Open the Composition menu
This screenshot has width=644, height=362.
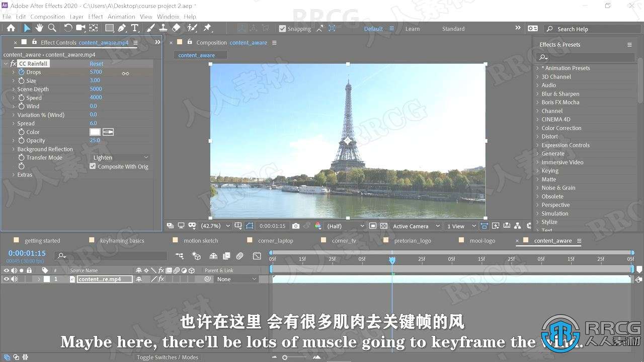tap(48, 17)
